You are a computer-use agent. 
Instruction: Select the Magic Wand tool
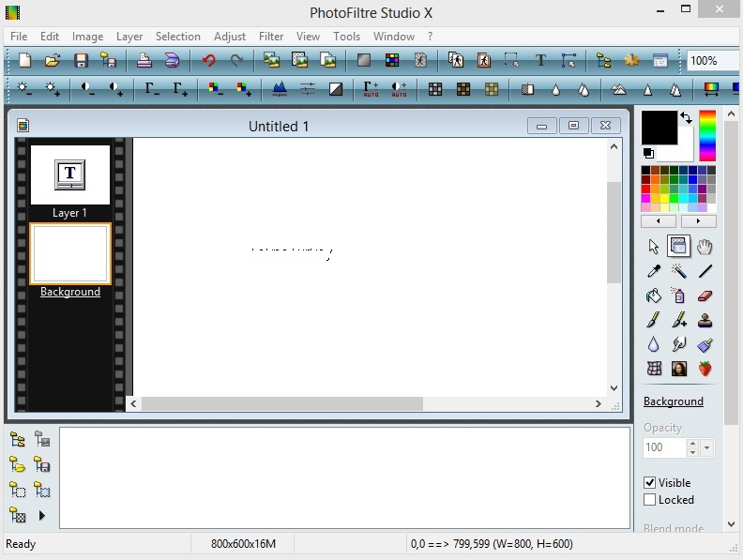pos(679,271)
